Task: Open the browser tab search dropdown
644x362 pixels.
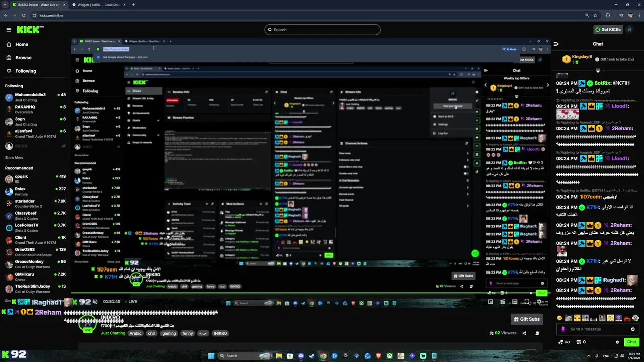Action: 5,5
